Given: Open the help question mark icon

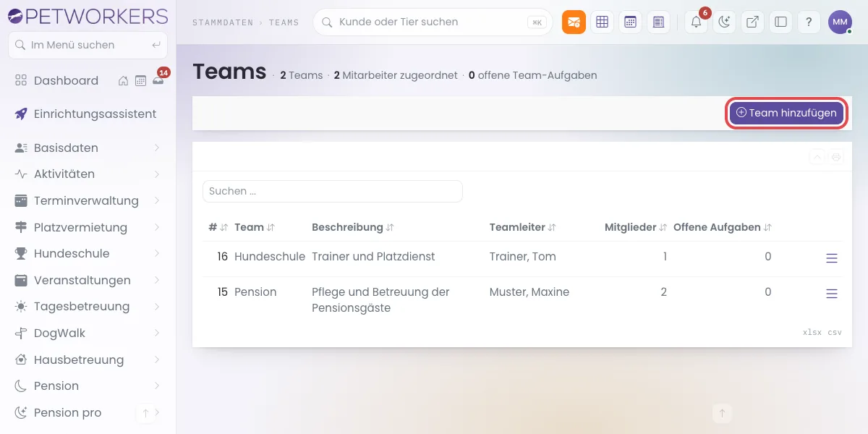Looking at the screenshot, I should pos(809,22).
